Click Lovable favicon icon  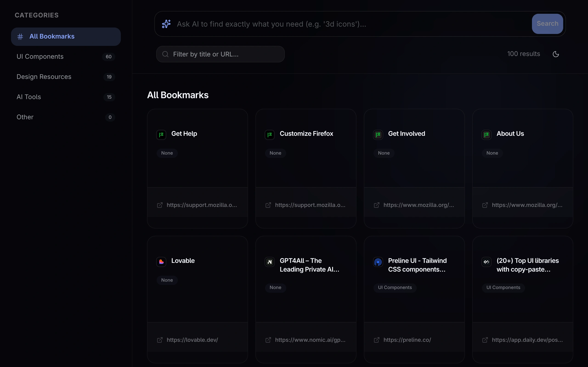coord(161,262)
